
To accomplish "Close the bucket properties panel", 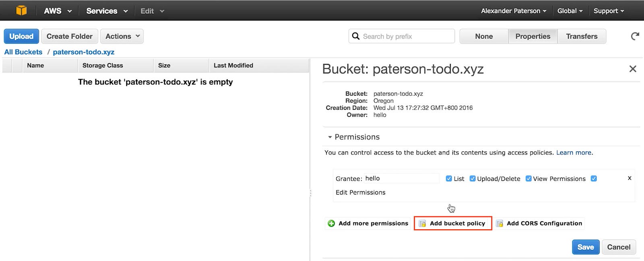I will click(633, 69).
